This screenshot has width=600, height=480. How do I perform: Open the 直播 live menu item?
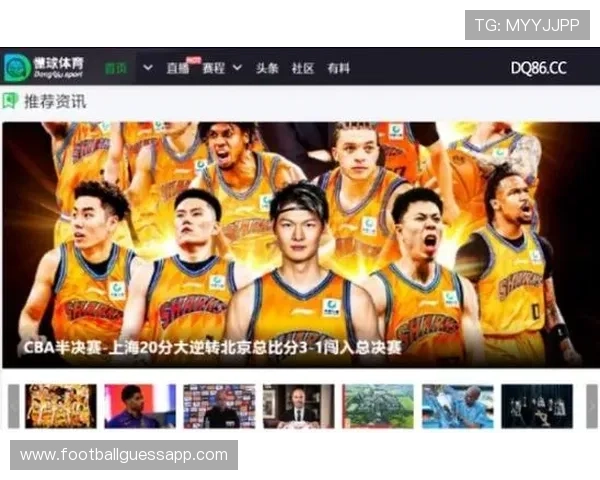[178, 68]
